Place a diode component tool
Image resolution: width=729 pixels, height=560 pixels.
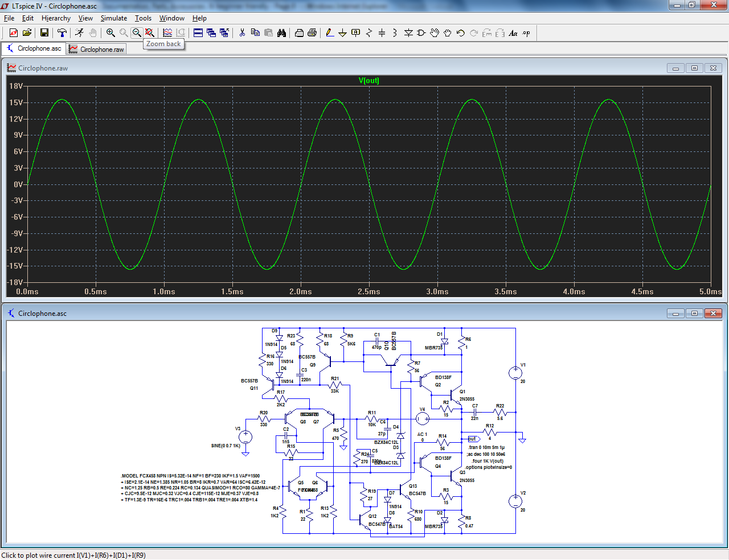[x=408, y=33]
